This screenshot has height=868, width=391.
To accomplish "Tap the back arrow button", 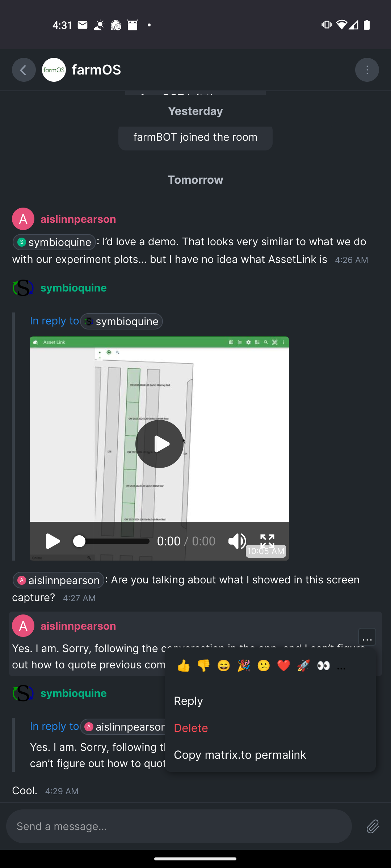I will tap(24, 70).
